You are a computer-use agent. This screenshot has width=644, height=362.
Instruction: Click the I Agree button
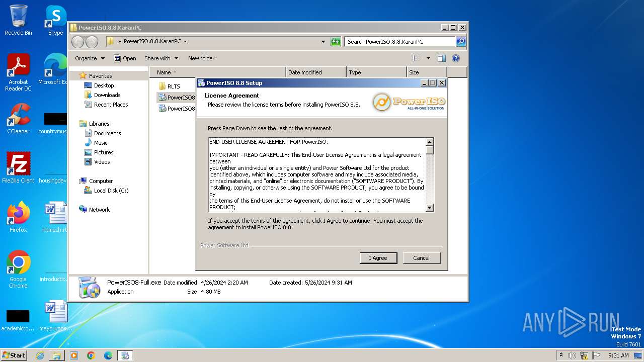tap(378, 258)
